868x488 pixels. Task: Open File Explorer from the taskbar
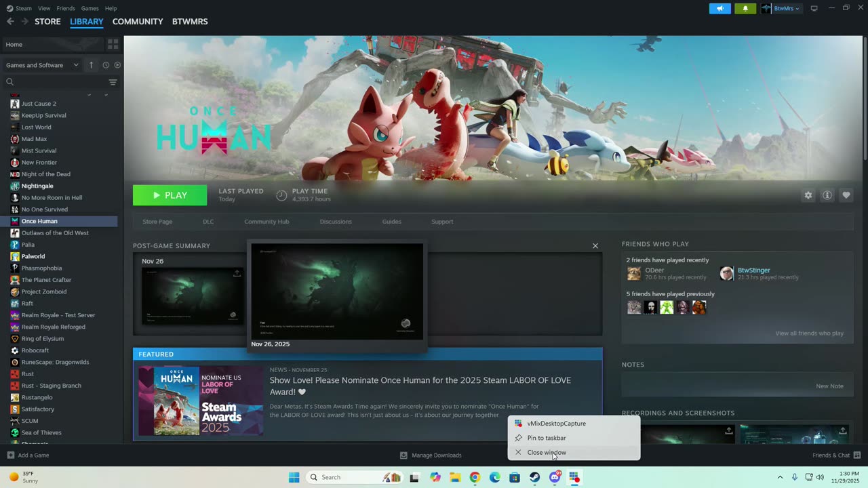[x=455, y=477]
